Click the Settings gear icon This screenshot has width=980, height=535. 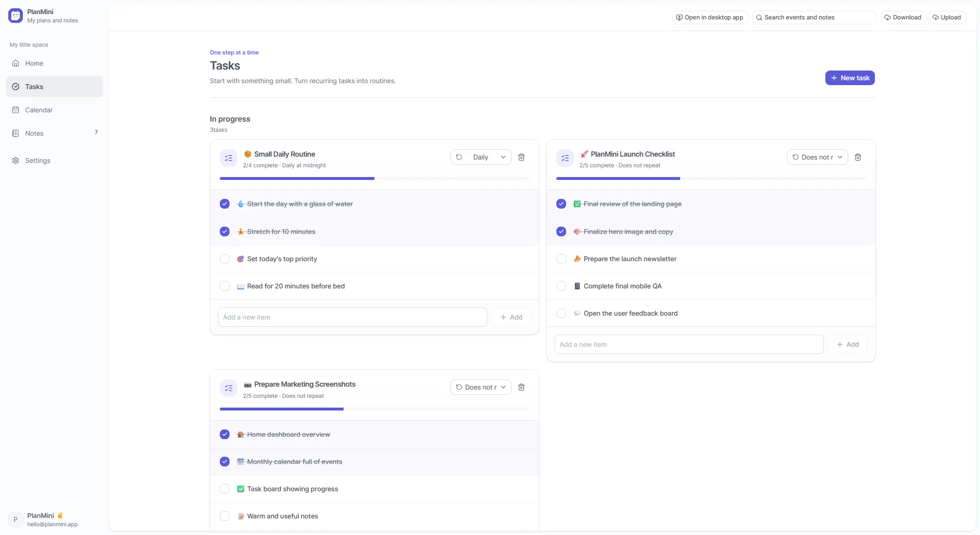(16, 160)
